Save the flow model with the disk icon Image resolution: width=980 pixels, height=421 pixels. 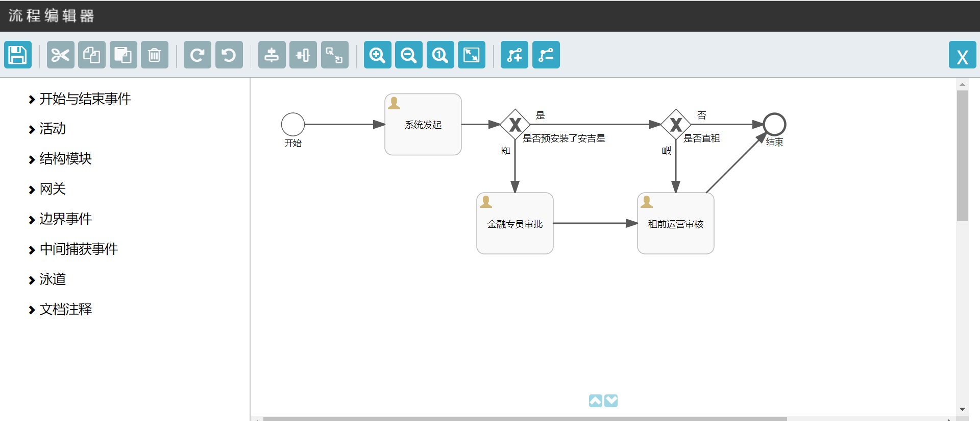tap(18, 55)
